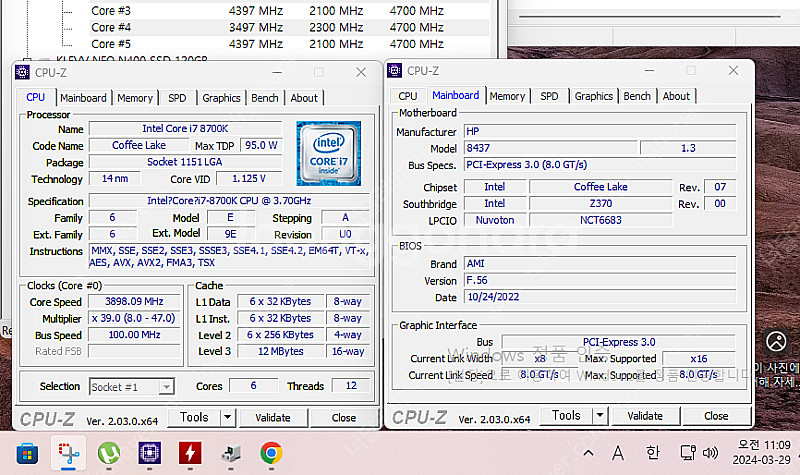Switch to the CPU tab in the right CPU-Z window
800x475 pixels.
coord(408,96)
